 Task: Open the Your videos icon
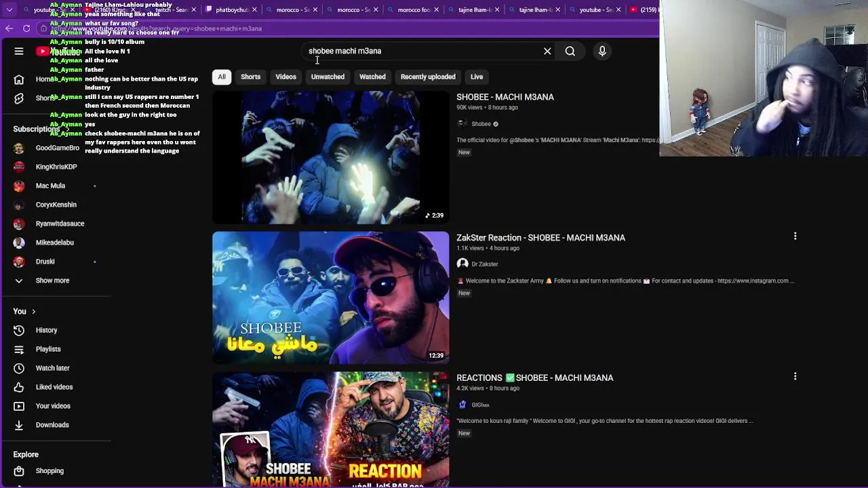19,406
